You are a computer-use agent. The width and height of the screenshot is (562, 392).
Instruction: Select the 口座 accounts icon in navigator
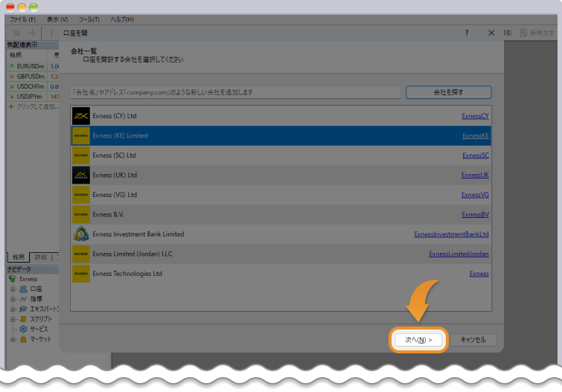23,289
